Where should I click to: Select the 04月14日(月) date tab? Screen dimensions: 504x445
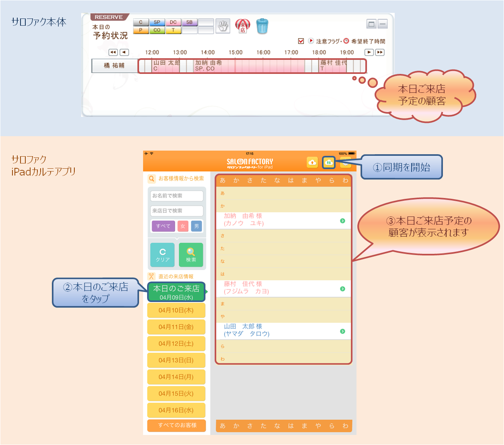(176, 377)
